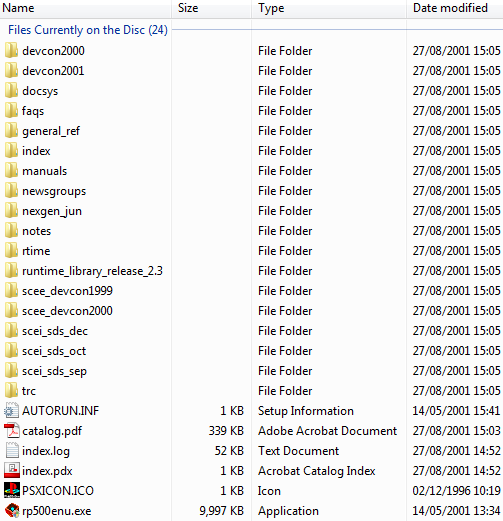Select the manuals folder icon

pyautogui.click(x=12, y=170)
